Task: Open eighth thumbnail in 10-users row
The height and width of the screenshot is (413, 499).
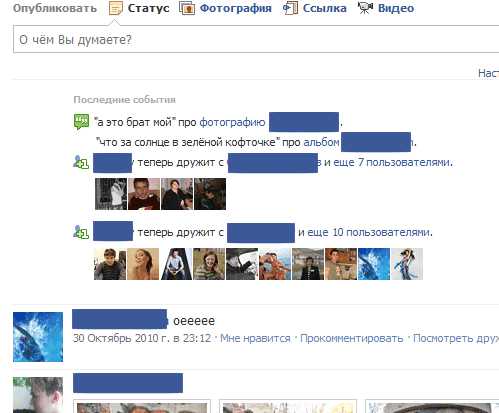Action: [x=341, y=264]
